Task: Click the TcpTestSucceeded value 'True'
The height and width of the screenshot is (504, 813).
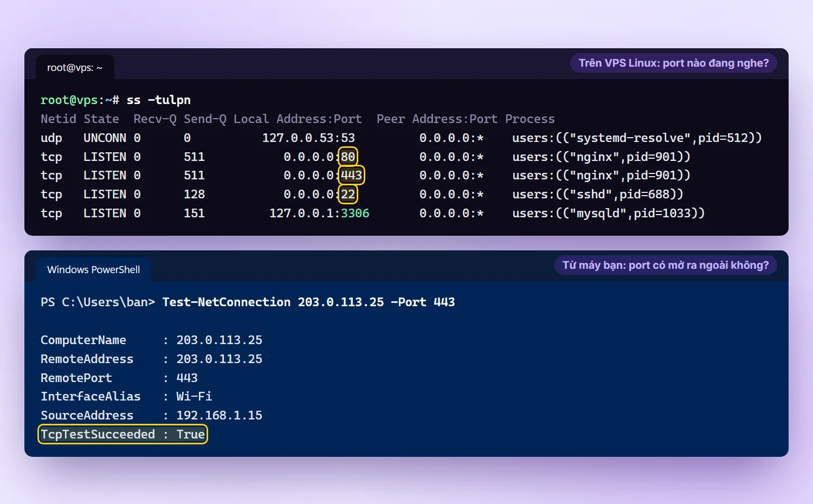Action: click(191, 434)
